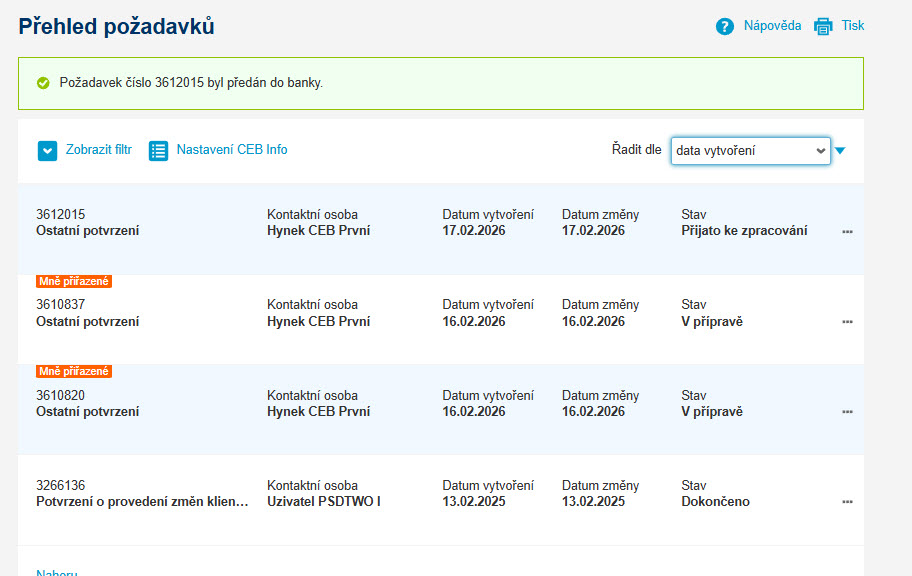Toggle sort direction blue triangle arrow
The height and width of the screenshot is (576, 912).
[840, 151]
